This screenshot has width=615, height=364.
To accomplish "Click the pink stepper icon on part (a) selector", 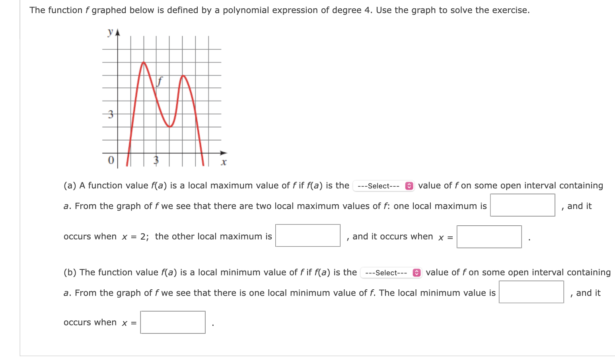I will pos(409,186).
